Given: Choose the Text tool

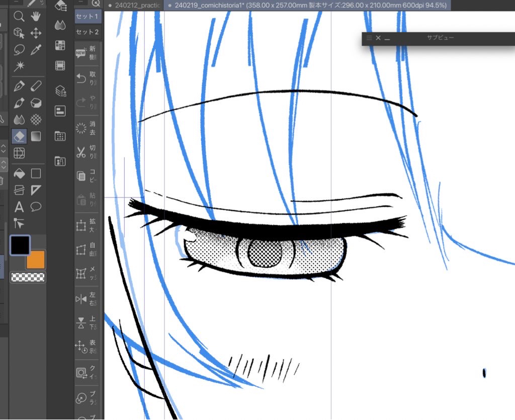Looking at the screenshot, I should point(19,207).
